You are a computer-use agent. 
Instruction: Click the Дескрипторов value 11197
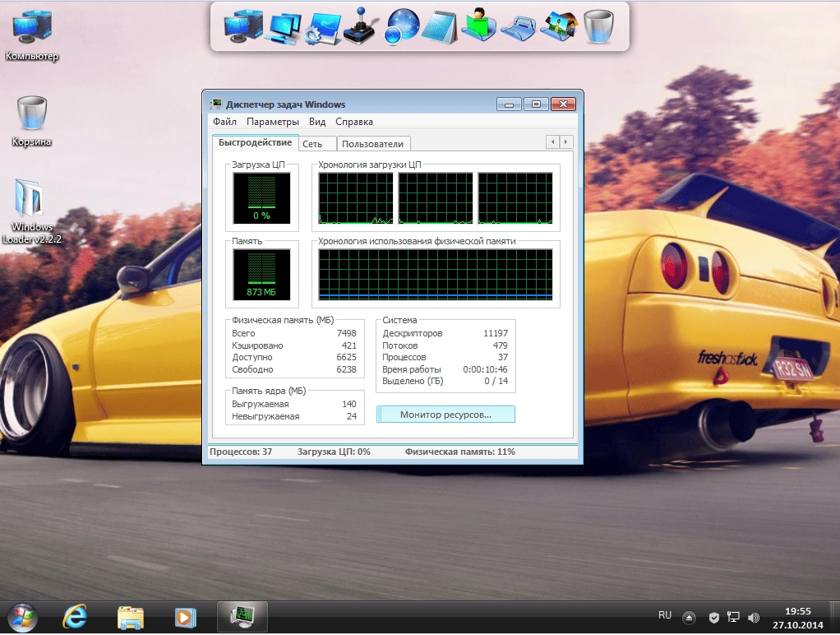point(496,333)
